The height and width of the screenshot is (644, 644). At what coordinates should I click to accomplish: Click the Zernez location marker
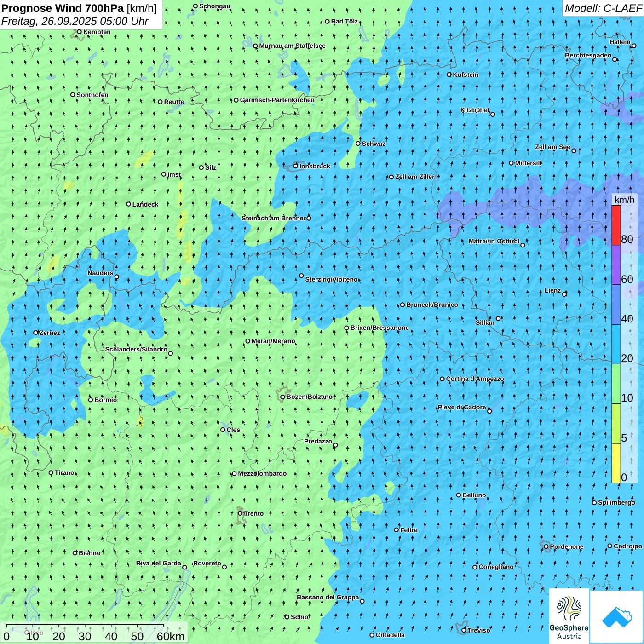point(36,333)
